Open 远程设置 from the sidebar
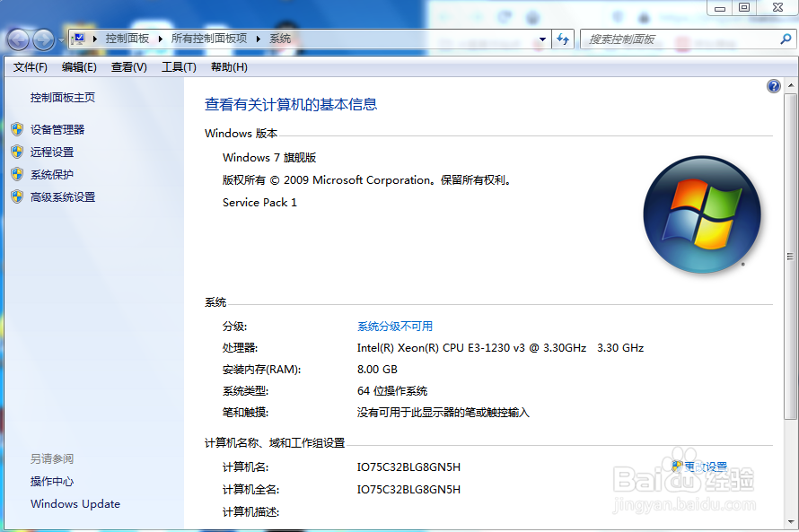The height and width of the screenshot is (532, 799). click(x=52, y=152)
